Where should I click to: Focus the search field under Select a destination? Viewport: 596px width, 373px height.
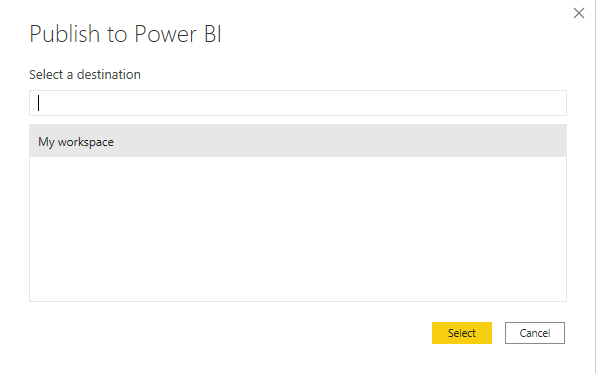[x=298, y=103]
